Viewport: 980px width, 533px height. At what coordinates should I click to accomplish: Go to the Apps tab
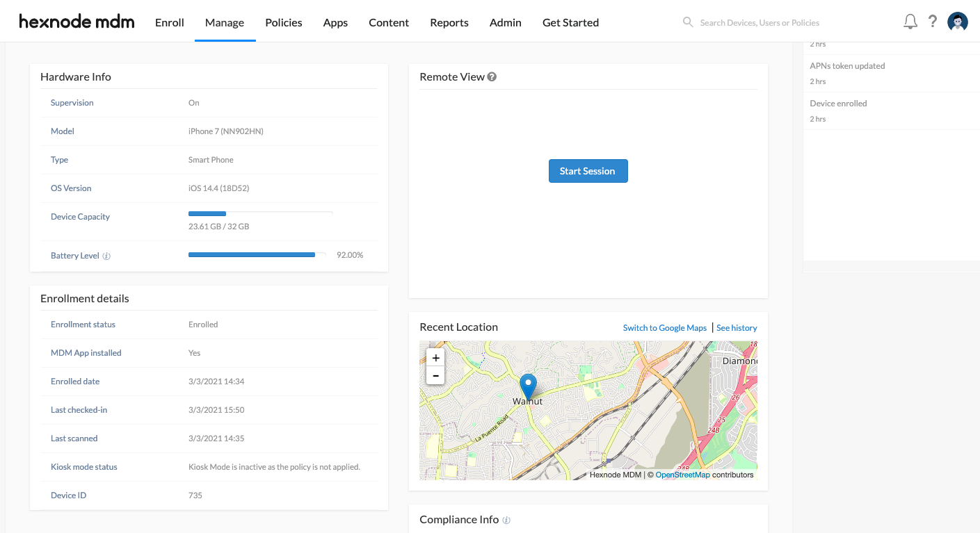click(x=335, y=22)
